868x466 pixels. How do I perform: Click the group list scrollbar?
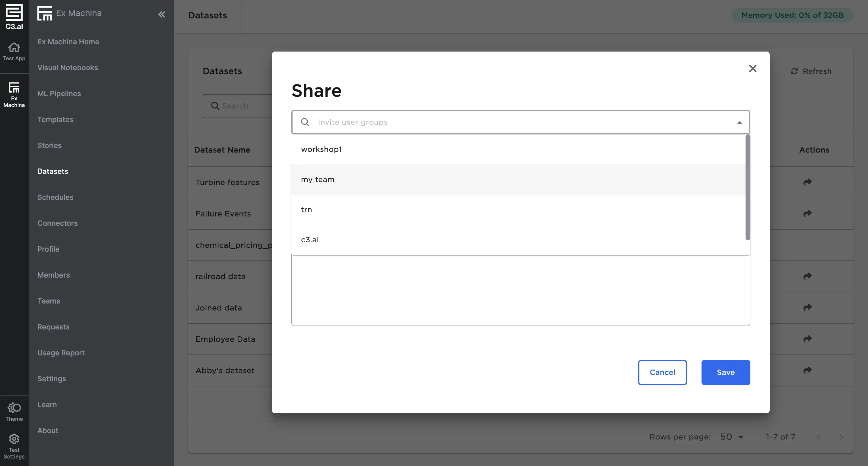pos(747,187)
